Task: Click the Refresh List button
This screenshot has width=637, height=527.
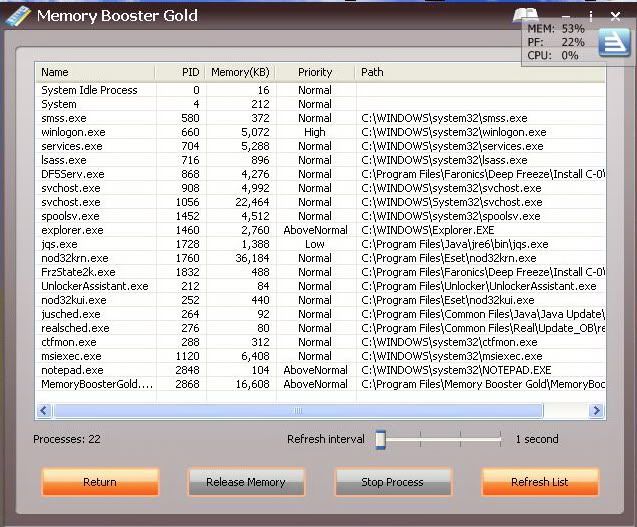Action: pyautogui.click(x=540, y=482)
